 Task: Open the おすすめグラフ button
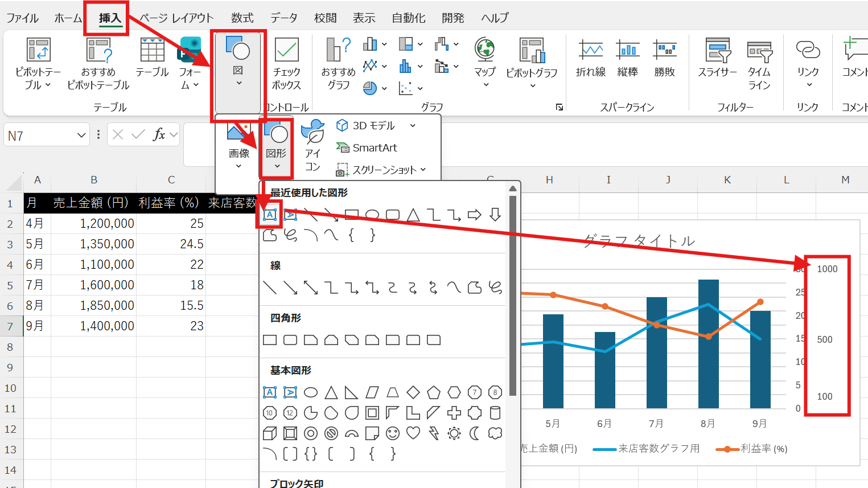pos(338,63)
